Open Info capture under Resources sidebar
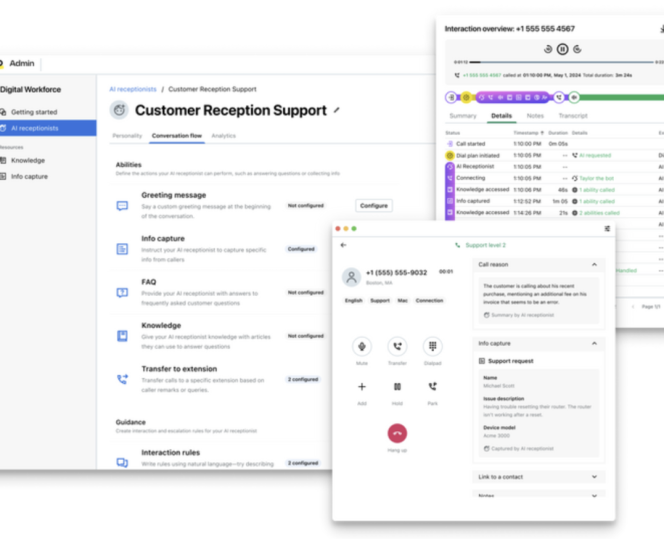The height and width of the screenshot is (539, 664). (x=29, y=177)
